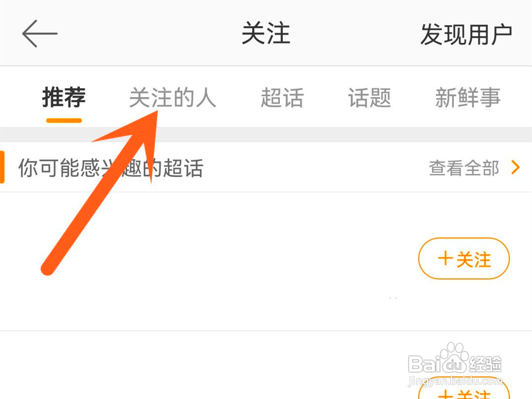532x399 pixels.
Task: Open the first recommended 超话 row
Action: (266, 261)
